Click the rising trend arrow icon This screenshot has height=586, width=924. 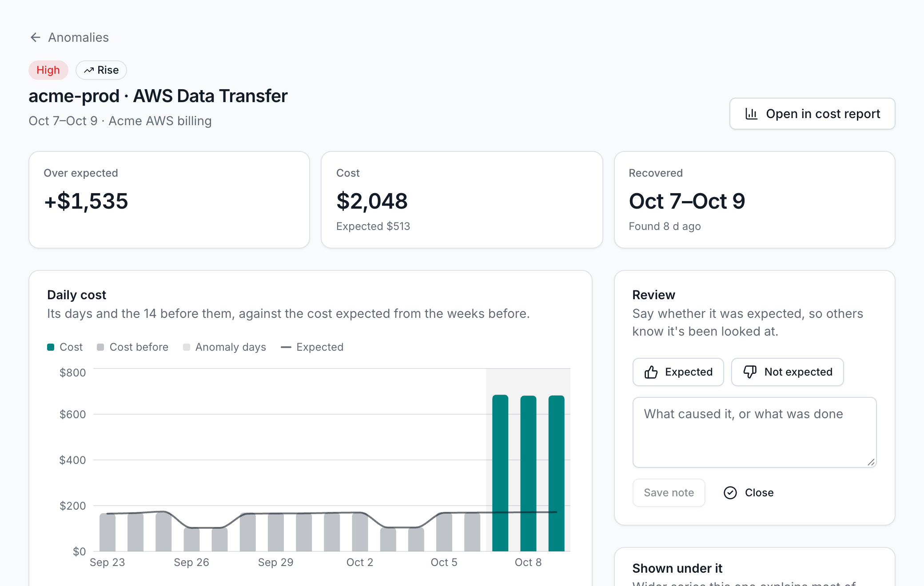89,70
